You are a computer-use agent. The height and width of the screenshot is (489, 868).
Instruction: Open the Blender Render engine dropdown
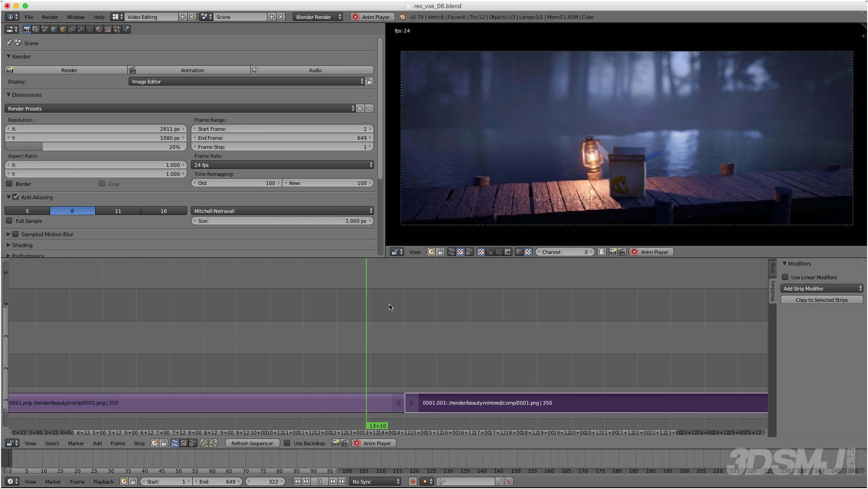pyautogui.click(x=318, y=17)
